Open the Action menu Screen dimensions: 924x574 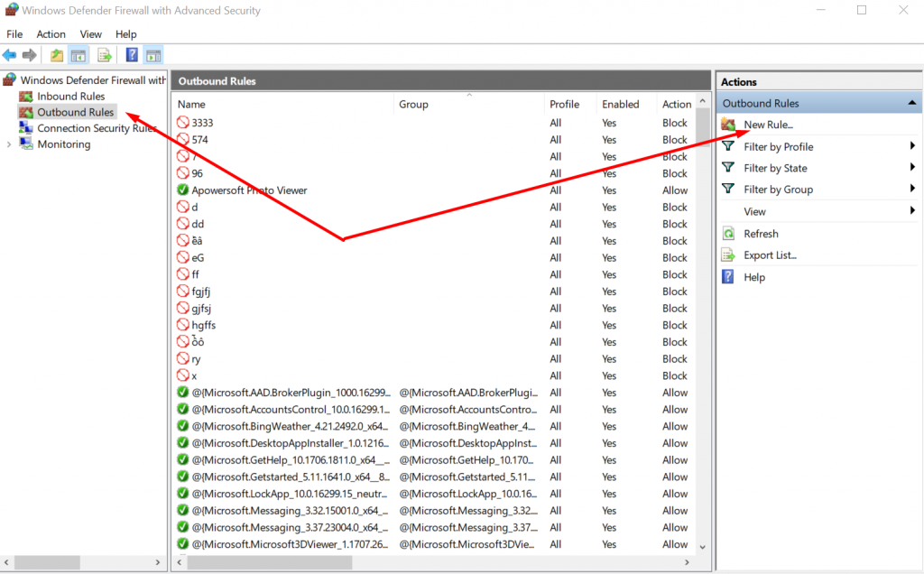(x=51, y=34)
